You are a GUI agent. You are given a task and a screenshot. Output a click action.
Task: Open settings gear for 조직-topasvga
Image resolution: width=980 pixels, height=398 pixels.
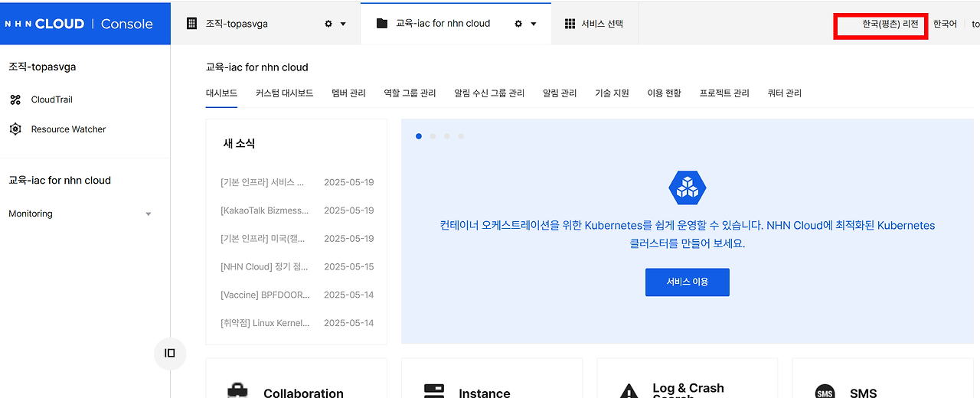(328, 24)
